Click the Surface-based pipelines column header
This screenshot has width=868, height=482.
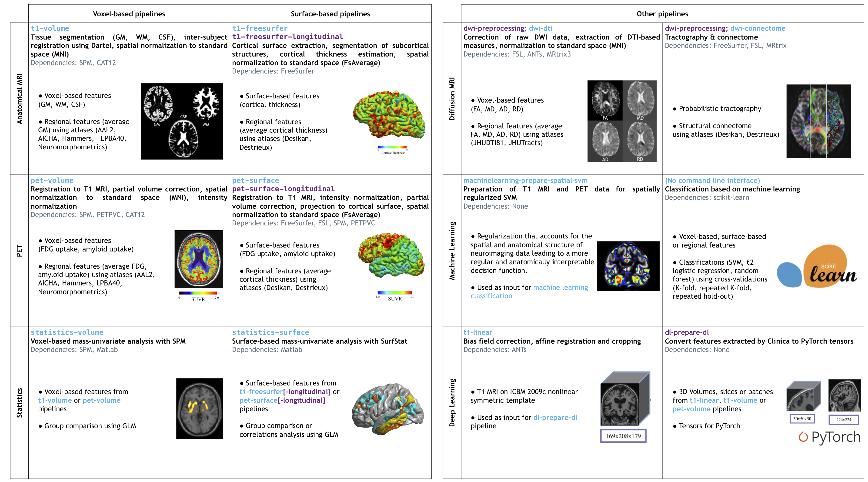pyautogui.click(x=330, y=14)
